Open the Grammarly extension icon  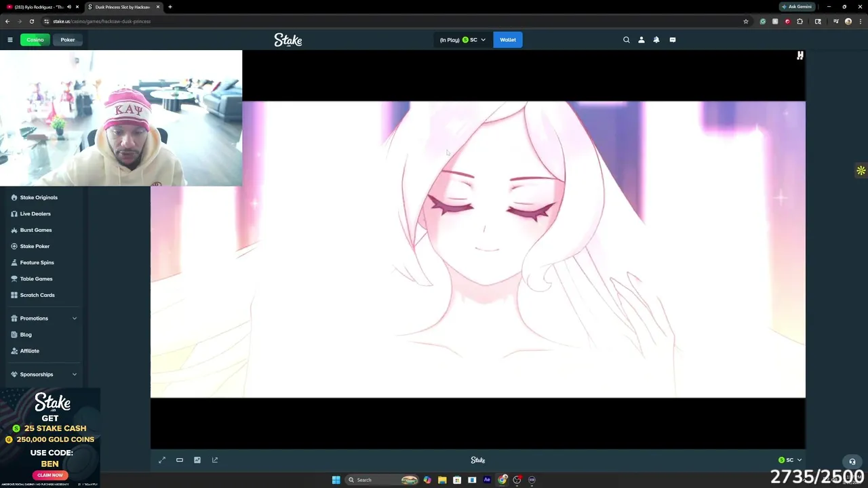[763, 21]
